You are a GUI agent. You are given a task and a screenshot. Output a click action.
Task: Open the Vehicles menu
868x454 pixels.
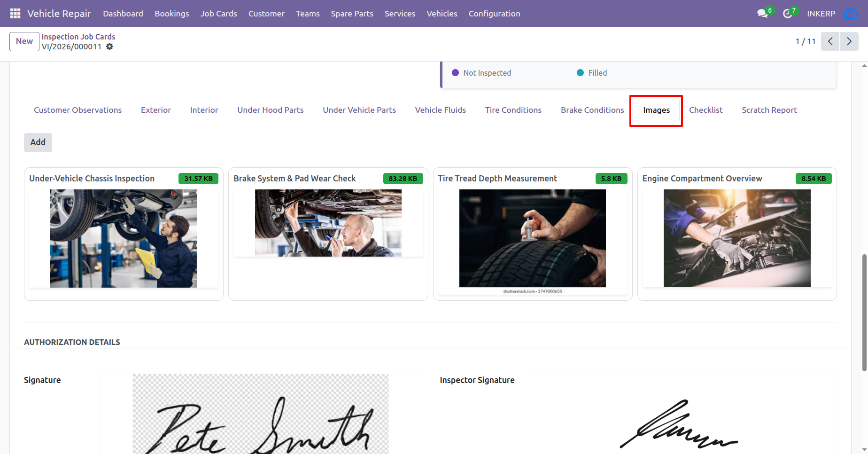442,14
